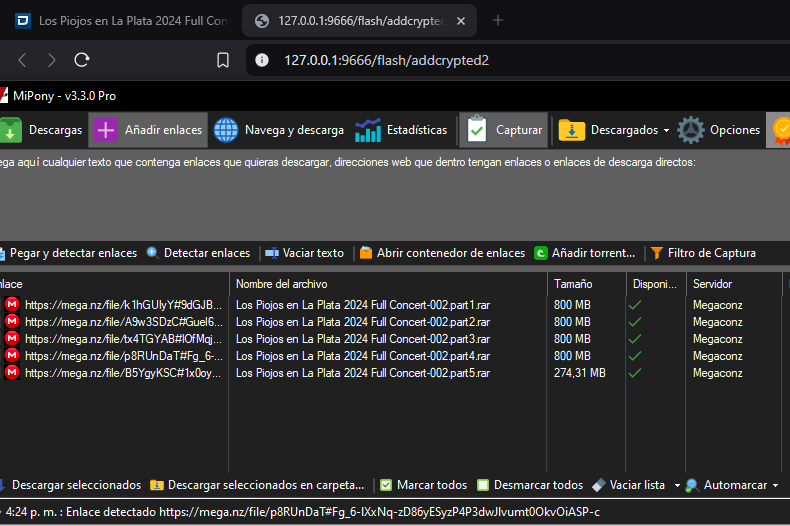Click Detectar enlaces magnifier button
The width and height of the screenshot is (790, 526).
point(199,253)
